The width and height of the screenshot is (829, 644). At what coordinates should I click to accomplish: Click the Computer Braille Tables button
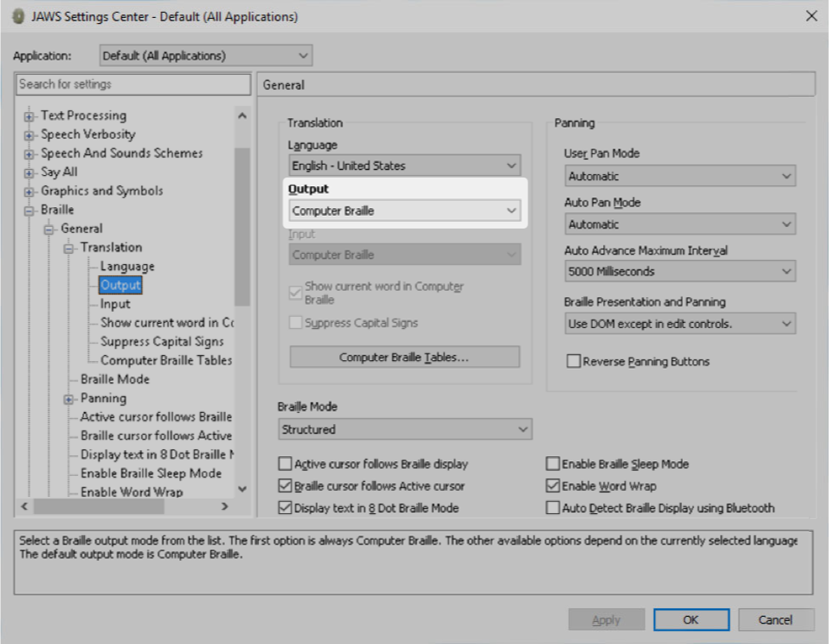pyautogui.click(x=404, y=358)
